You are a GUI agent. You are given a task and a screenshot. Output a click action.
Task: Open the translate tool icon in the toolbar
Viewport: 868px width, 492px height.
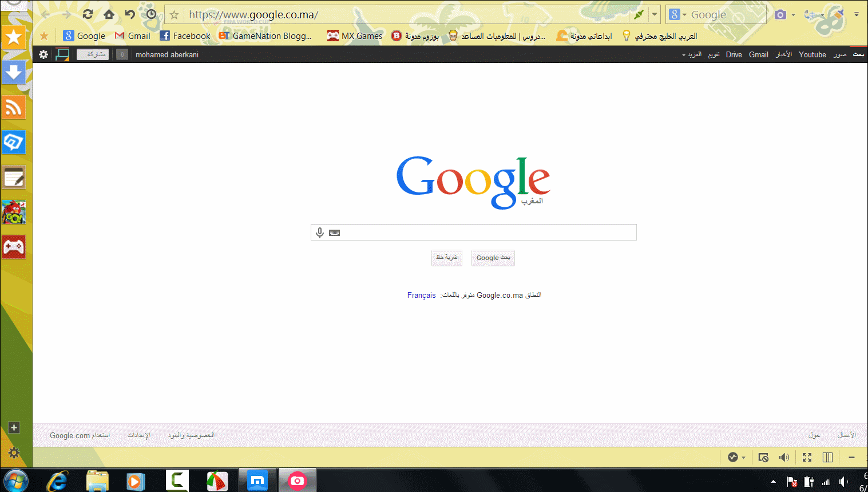pos(809,14)
